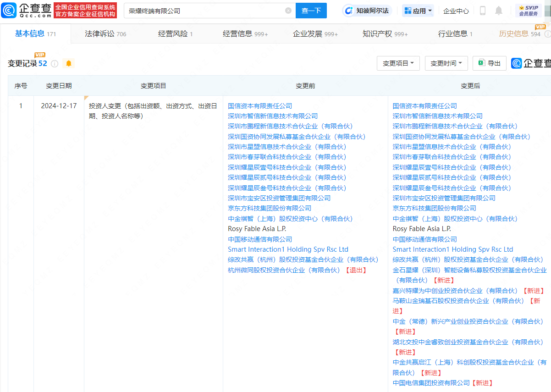Open the 知识产权 tab
551x392 pixels.
[385, 34]
